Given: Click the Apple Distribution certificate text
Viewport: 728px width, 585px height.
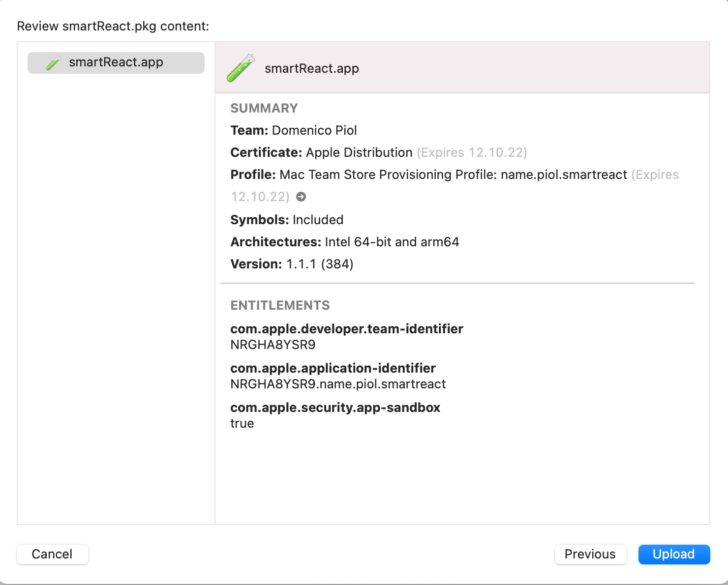Looking at the screenshot, I should [359, 152].
